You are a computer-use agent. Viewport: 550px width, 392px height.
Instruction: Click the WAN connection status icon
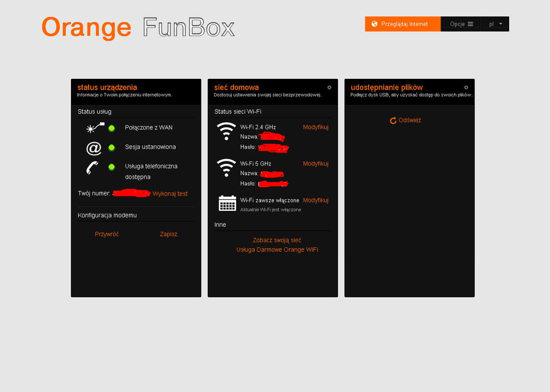pos(95,128)
